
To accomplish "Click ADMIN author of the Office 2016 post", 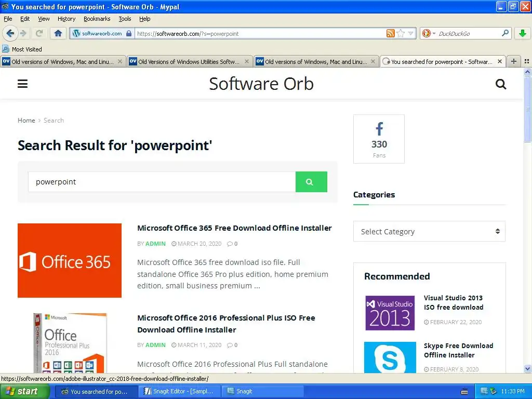I will [x=155, y=345].
